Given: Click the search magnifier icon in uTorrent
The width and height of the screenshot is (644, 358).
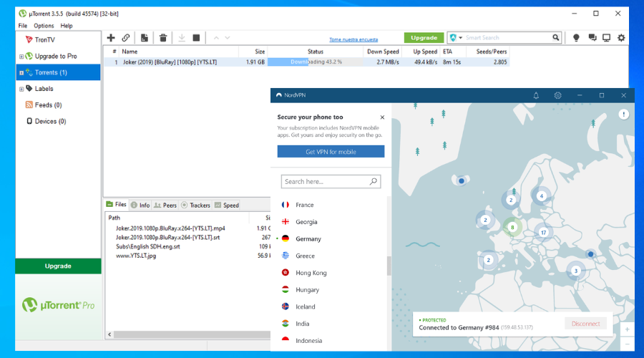Looking at the screenshot, I should (x=556, y=37).
